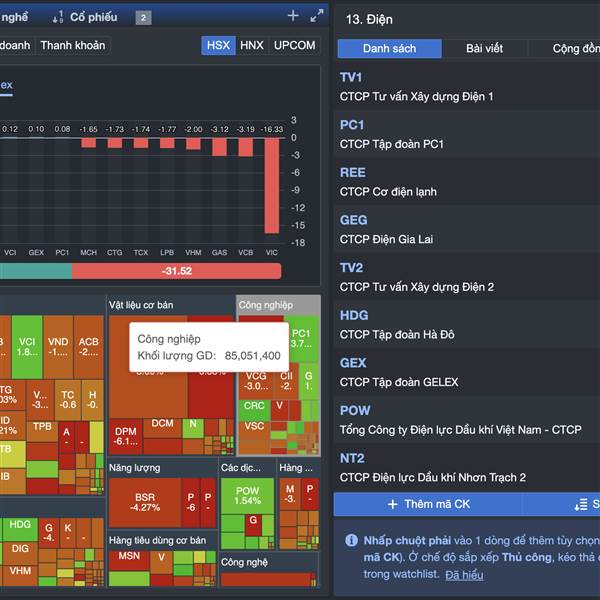Select the HNX exchange

(252, 46)
